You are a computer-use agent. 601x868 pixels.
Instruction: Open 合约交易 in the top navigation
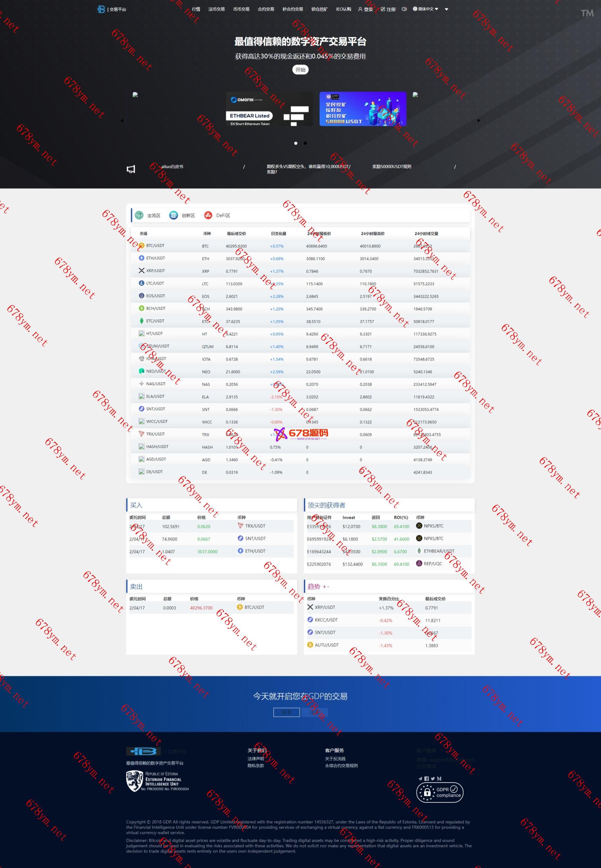point(266,9)
